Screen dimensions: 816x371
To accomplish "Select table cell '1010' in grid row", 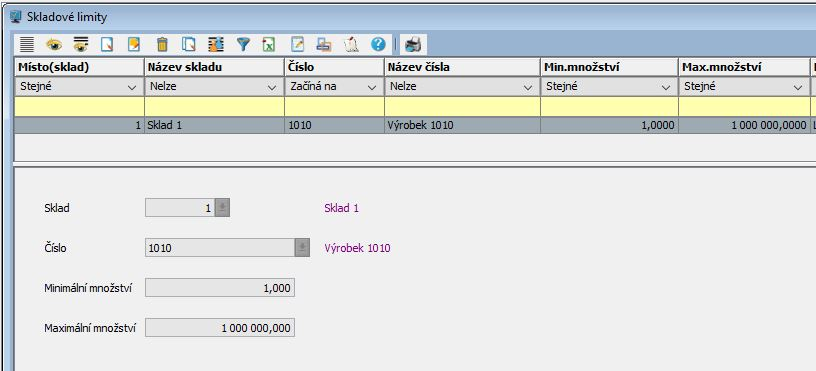I will tap(335, 125).
